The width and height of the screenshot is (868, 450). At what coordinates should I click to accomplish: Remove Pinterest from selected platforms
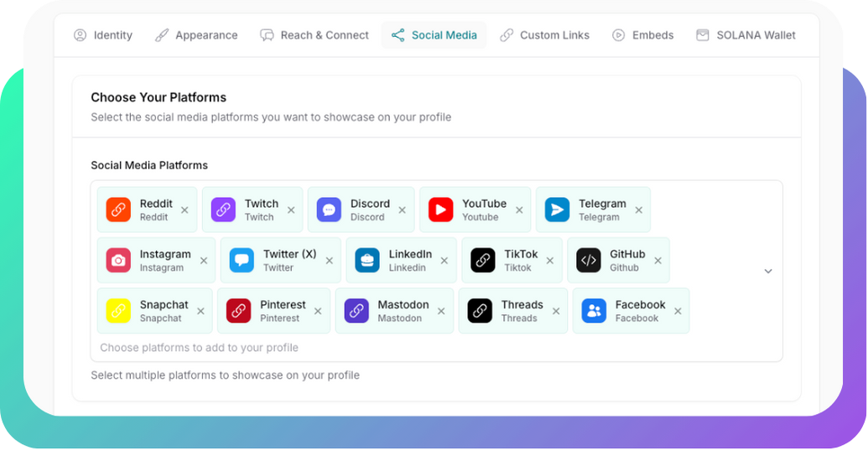[x=318, y=311]
